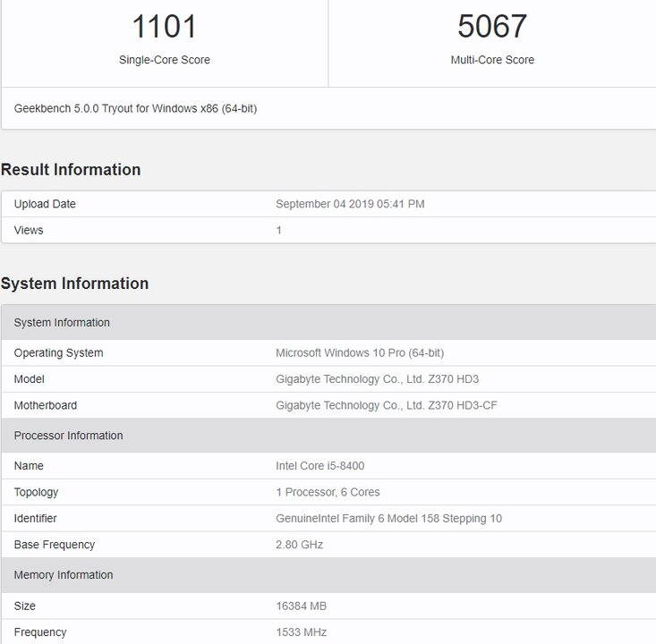Click the Result Information heading
The height and width of the screenshot is (644, 656).
pyautogui.click(x=71, y=170)
